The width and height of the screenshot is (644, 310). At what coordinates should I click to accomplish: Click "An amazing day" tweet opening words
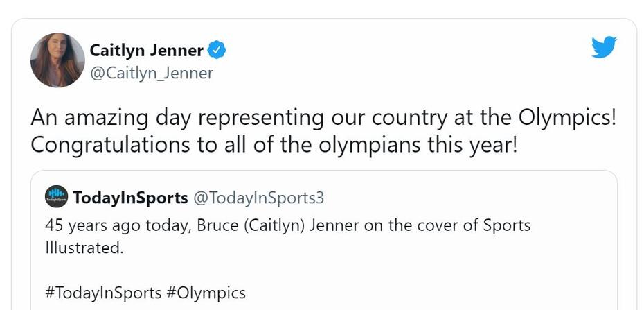pos(102,117)
